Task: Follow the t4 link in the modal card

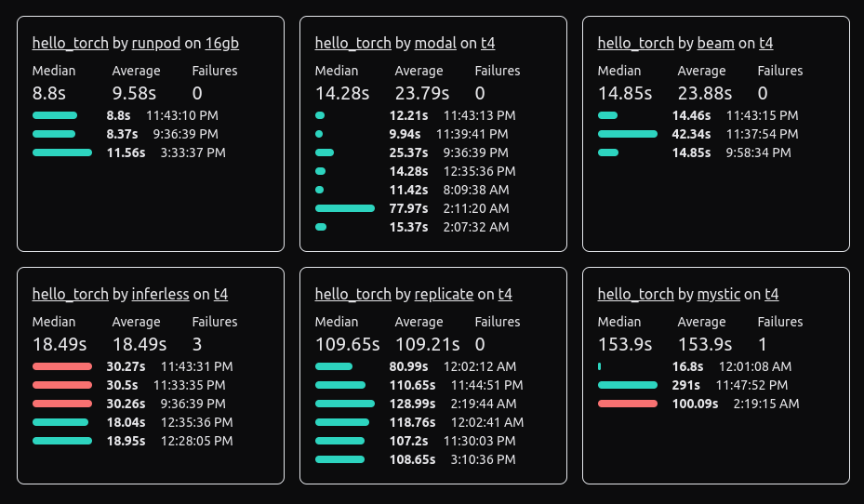Action: pyautogui.click(x=487, y=43)
